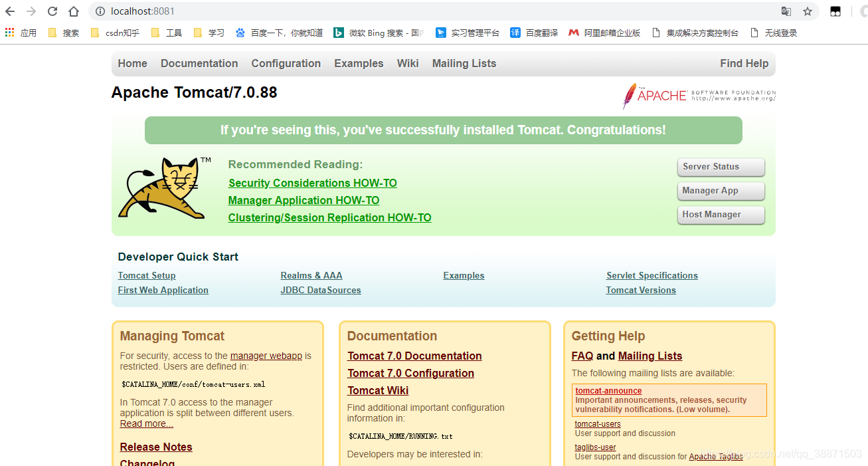Click the Host Manager button
The image size is (868, 466).
(721, 215)
